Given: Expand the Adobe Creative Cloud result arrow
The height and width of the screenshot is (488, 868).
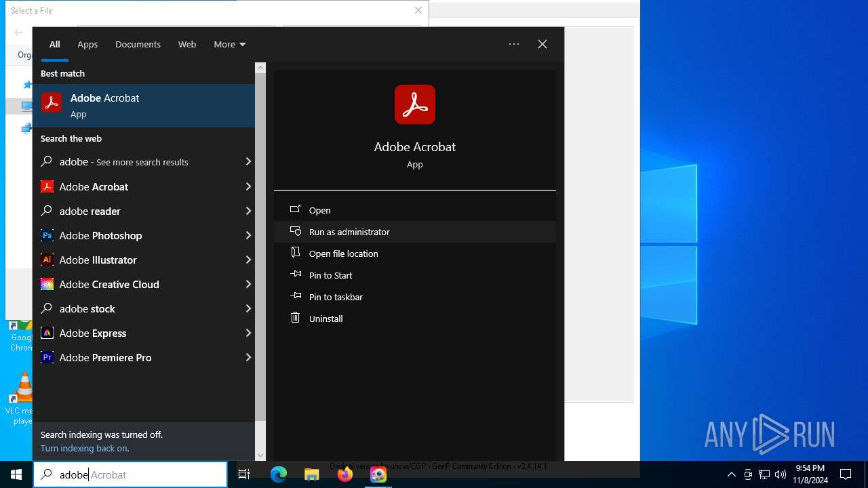Looking at the screenshot, I should [248, 284].
